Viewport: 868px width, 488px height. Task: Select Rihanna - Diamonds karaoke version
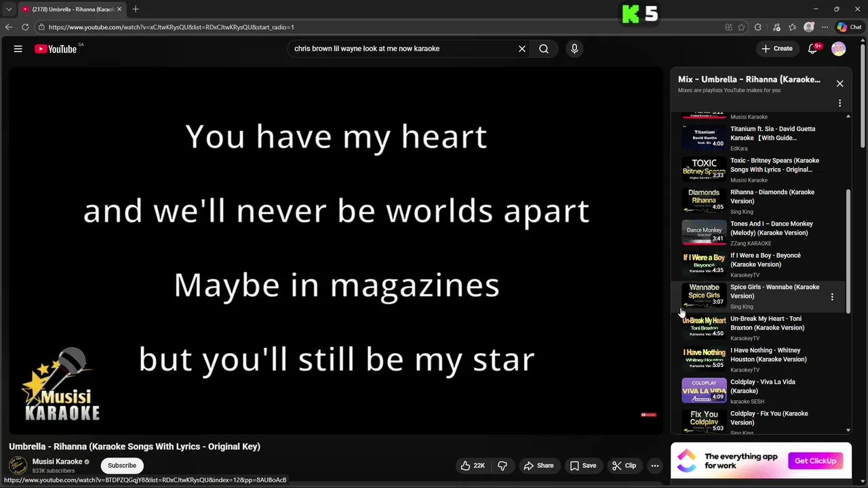tap(757, 201)
